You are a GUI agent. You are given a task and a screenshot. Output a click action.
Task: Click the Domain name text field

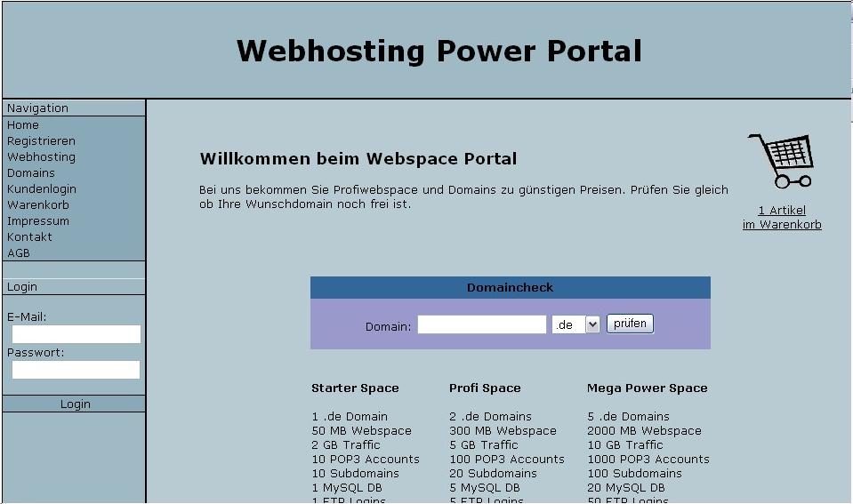pyautogui.click(x=481, y=325)
